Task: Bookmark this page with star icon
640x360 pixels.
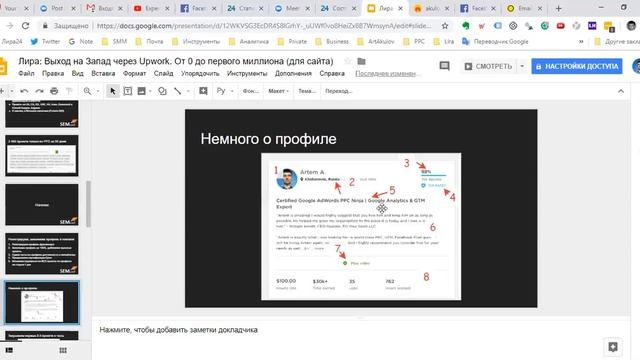Action: (x=445, y=26)
